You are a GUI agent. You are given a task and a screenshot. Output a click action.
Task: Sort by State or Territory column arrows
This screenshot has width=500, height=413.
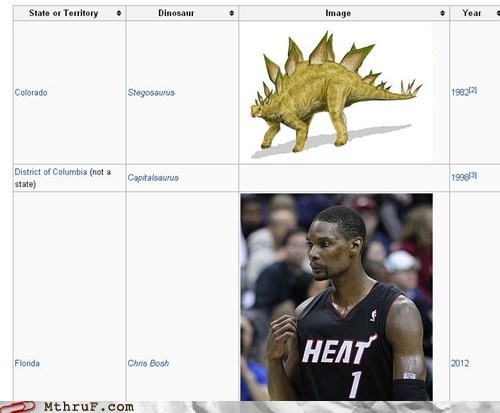coord(119,13)
